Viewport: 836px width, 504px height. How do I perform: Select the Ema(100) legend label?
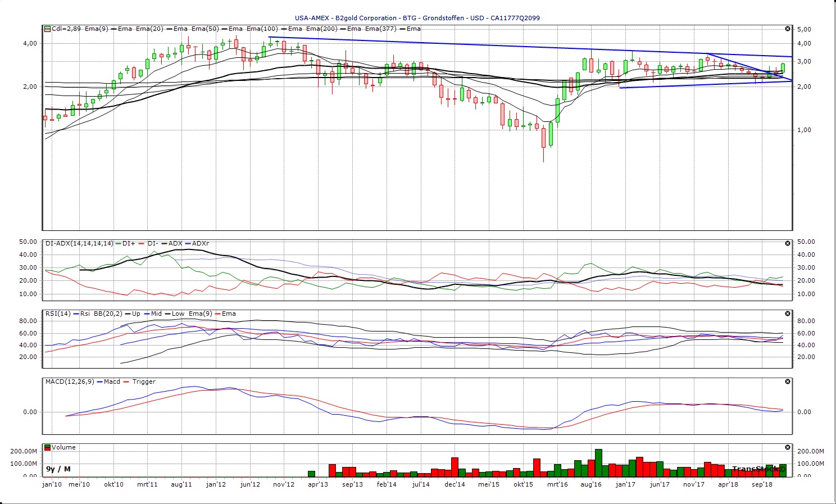262,29
